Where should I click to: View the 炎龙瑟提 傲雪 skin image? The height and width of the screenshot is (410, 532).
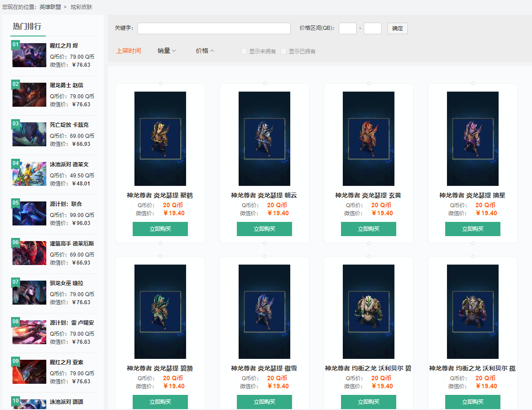(264, 312)
